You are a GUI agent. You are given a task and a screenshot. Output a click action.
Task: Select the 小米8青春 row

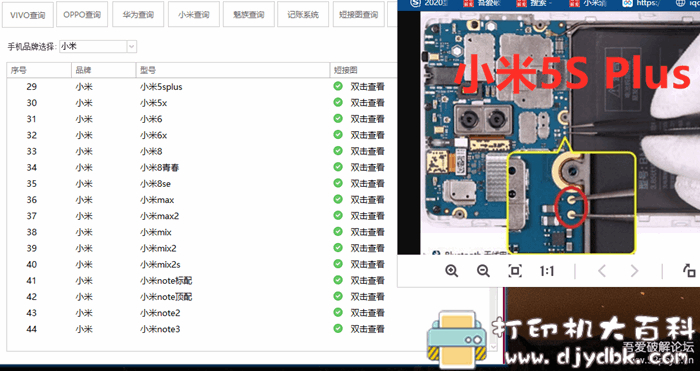point(202,167)
